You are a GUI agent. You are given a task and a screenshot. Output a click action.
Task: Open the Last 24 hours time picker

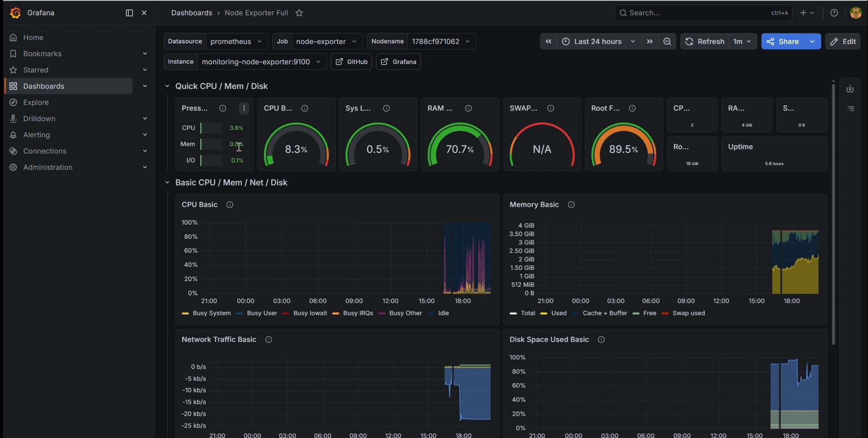pos(599,41)
